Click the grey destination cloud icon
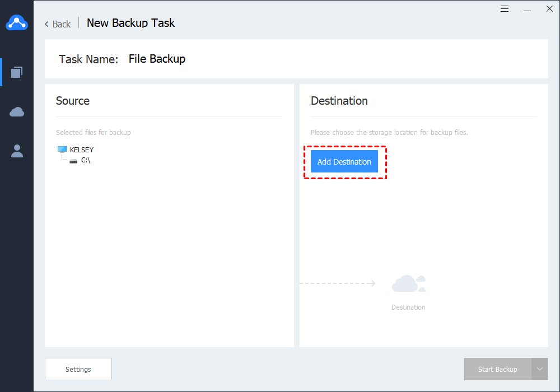560x392 pixels. point(409,283)
